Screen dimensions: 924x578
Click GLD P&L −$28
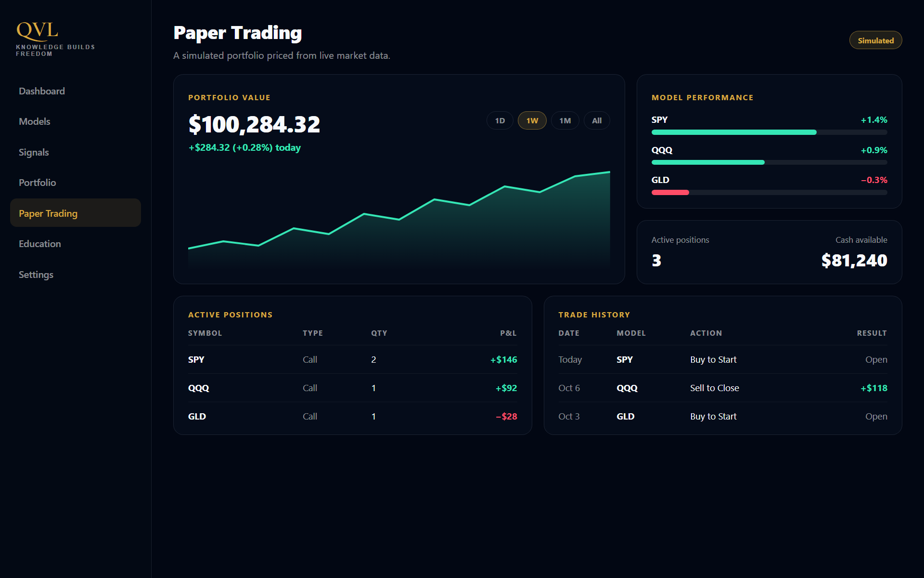coord(506,416)
